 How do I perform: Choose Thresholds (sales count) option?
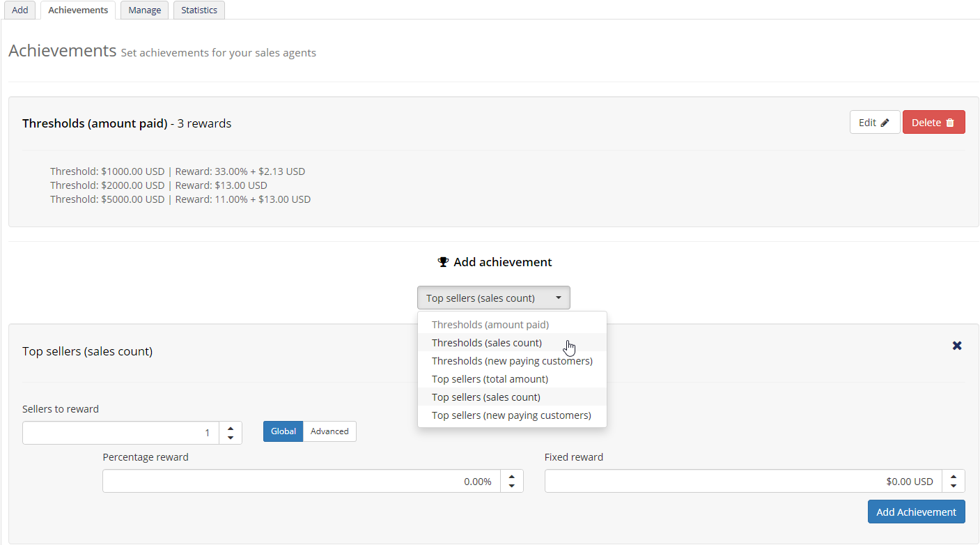(x=512, y=342)
